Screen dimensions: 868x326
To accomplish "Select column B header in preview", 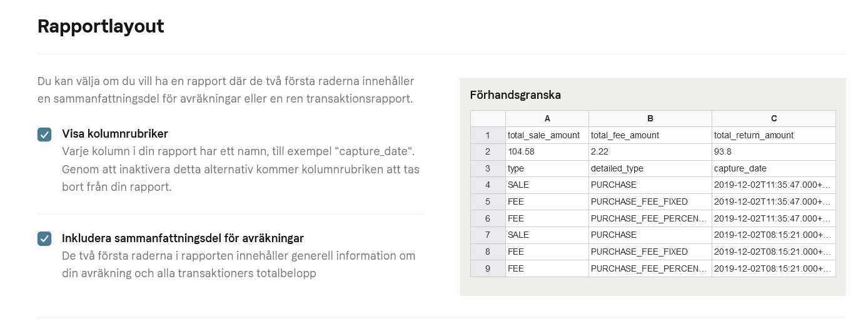I will point(650,118).
